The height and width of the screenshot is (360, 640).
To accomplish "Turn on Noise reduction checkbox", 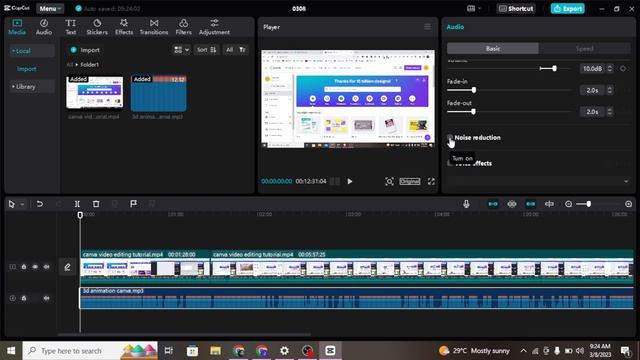I will pos(450,138).
